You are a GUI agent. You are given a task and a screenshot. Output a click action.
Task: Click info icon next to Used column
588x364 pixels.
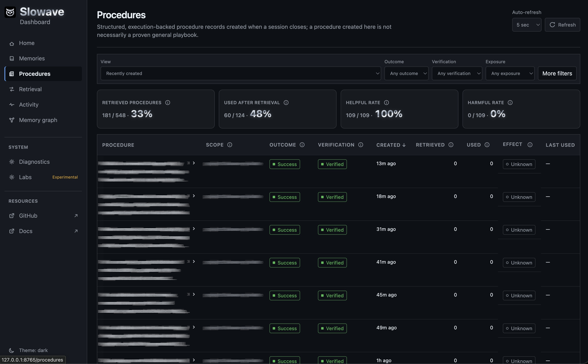[487, 145]
